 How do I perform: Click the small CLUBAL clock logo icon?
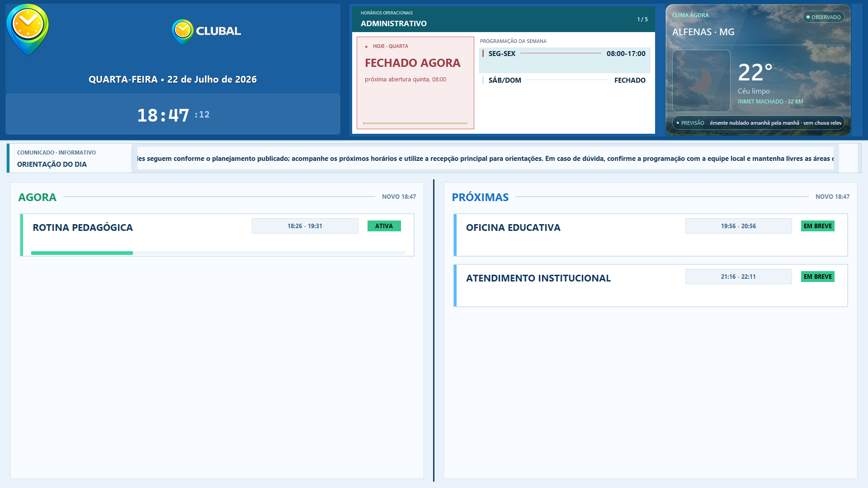tap(183, 32)
